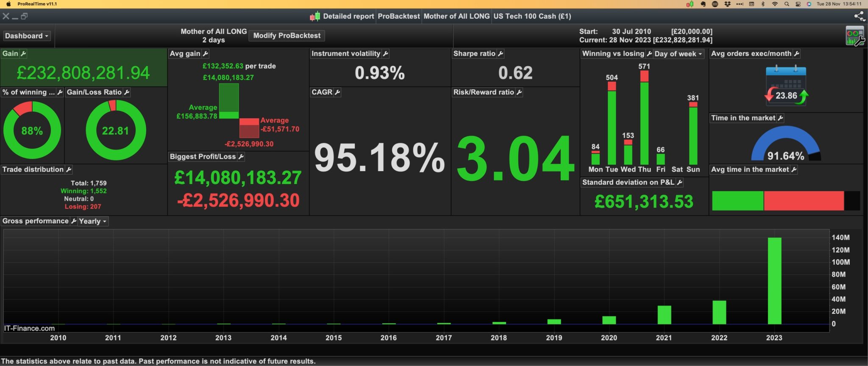Image resolution: width=868 pixels, height=366 pixels.
Task: Click the 'Mother of All LONG' strategy name in header
Action: [x=214, y=31]
